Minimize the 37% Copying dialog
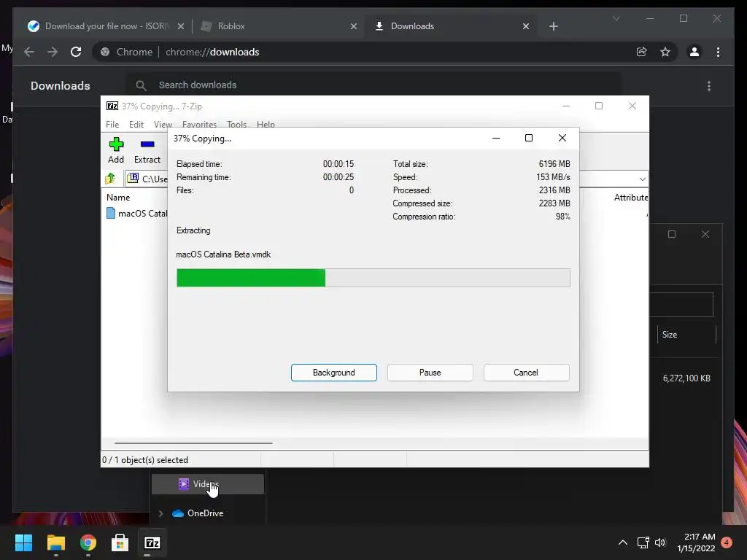 pyautogui.click(x=496, y=138)
